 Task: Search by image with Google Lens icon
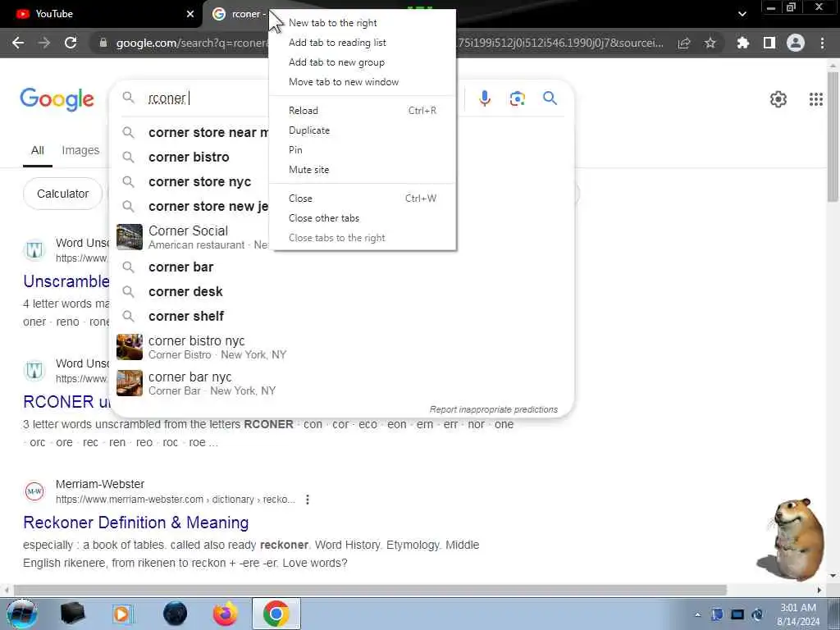coord(518,98)
